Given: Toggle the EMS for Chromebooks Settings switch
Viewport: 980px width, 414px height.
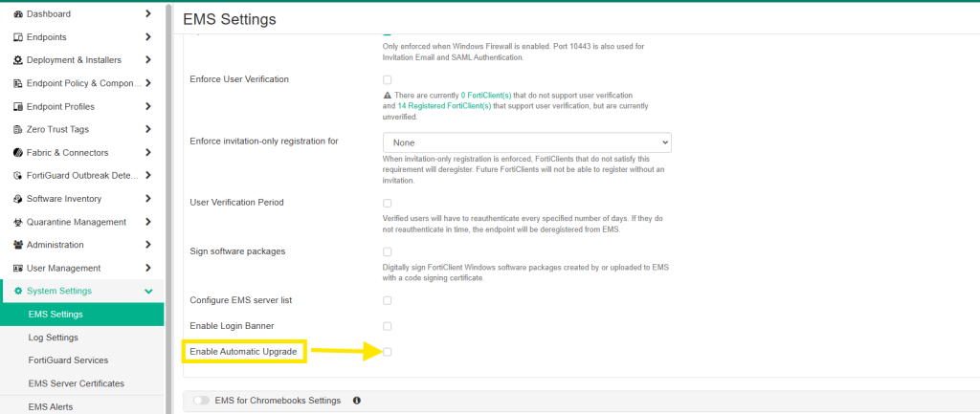Looking at the screenshot, I should tap(201, 401).
